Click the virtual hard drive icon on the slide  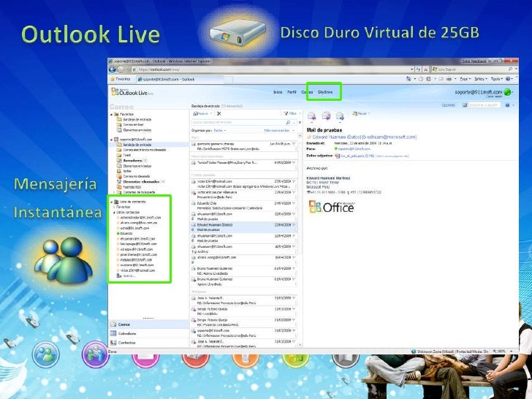[x=237, y=34]
